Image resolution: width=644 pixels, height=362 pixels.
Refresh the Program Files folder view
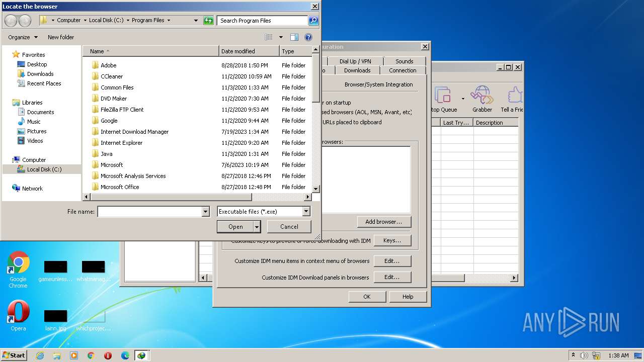tap(208, 21)
